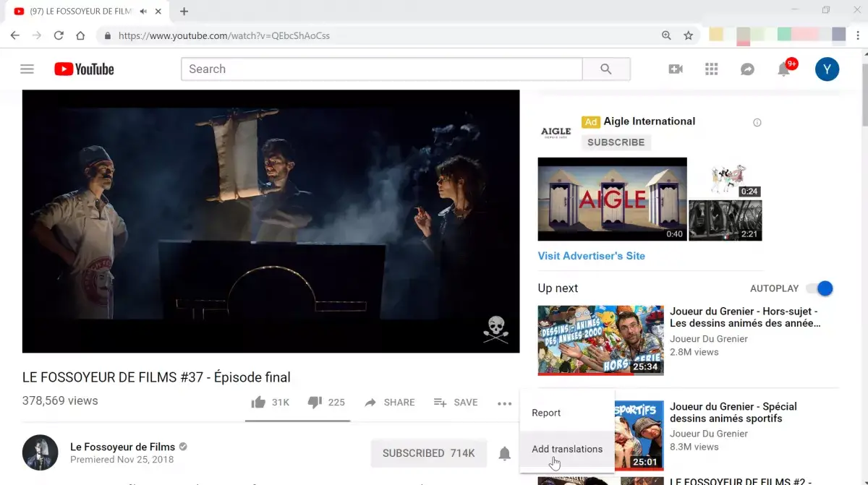The height and width of the screenshot is (485, 868).
Task: Subscribe to Aigle International ad channel
Action: click(616, 142)
